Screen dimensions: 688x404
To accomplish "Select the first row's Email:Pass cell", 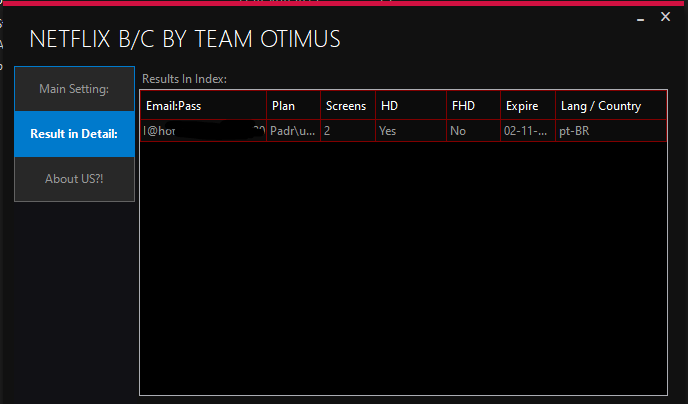I will (203, 131).
